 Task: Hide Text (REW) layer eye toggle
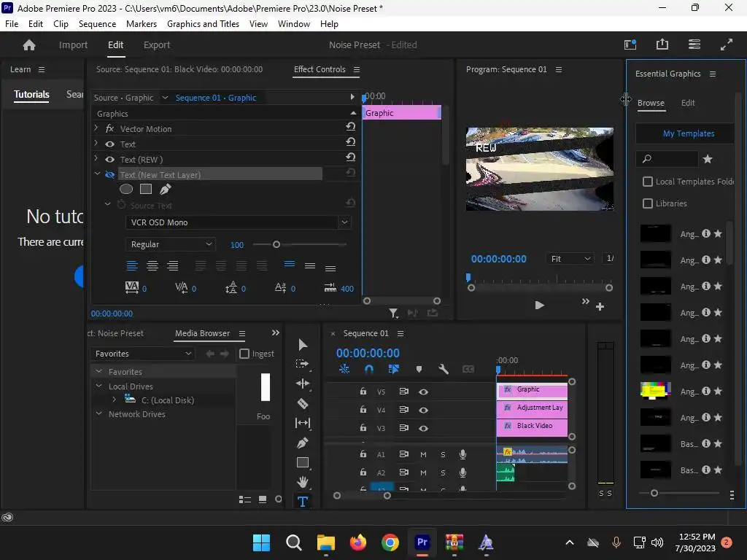click(x=109, y=159)
